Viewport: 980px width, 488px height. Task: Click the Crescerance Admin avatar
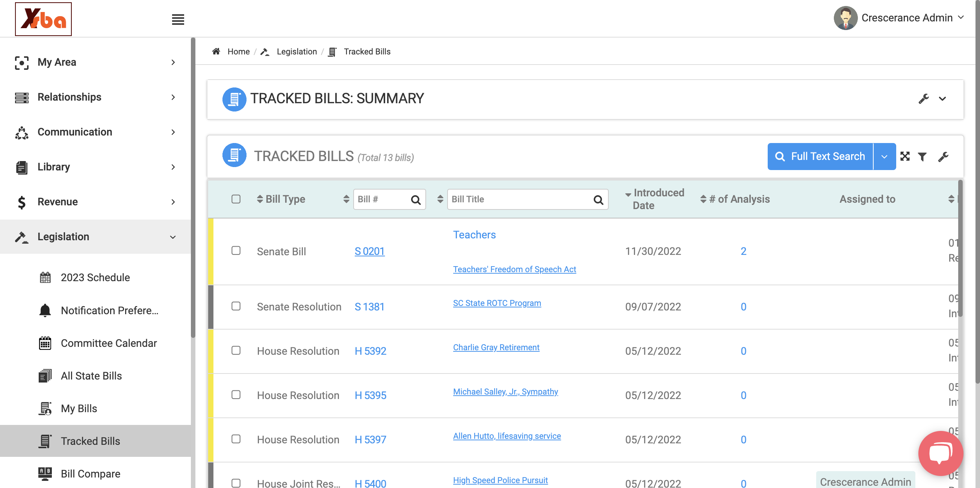point(845,18)
